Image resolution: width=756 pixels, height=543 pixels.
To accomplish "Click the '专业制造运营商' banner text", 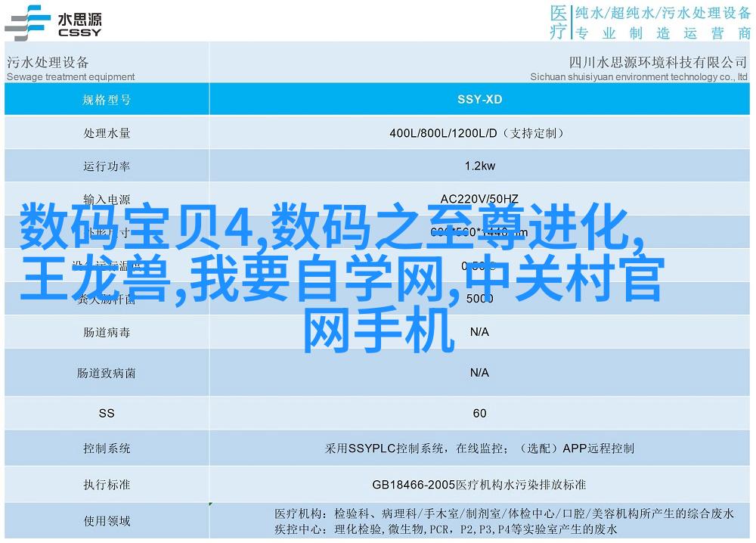I will 664,33.
